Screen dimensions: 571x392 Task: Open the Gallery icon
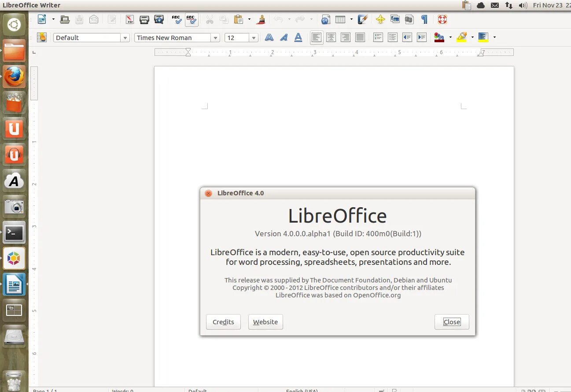pos(395,19)
